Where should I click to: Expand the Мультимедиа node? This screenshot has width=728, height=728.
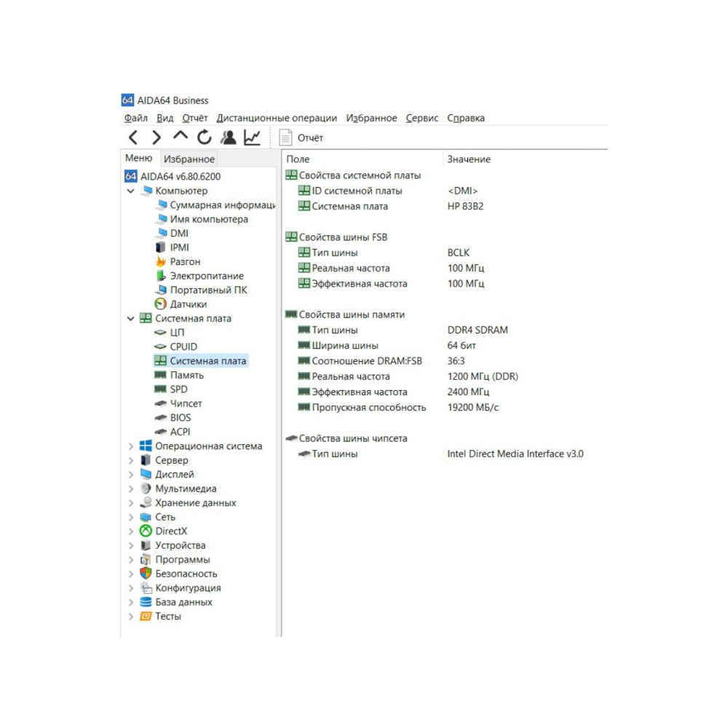[x=131, y=489]
